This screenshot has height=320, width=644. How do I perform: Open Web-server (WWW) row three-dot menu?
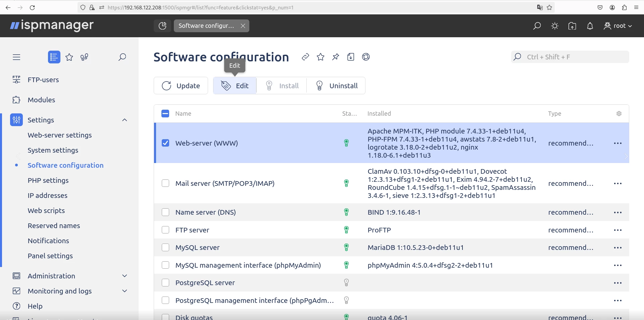click(x=618, y=143)
